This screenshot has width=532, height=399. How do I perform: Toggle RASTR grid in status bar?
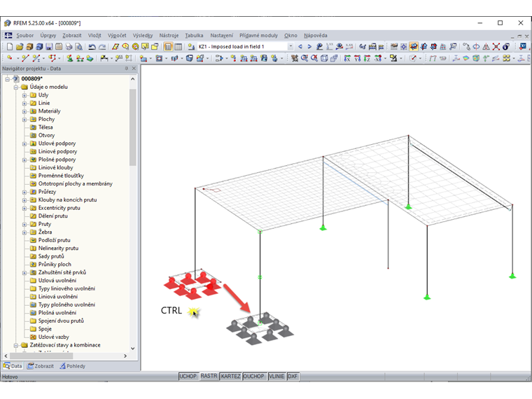point(209,377)
